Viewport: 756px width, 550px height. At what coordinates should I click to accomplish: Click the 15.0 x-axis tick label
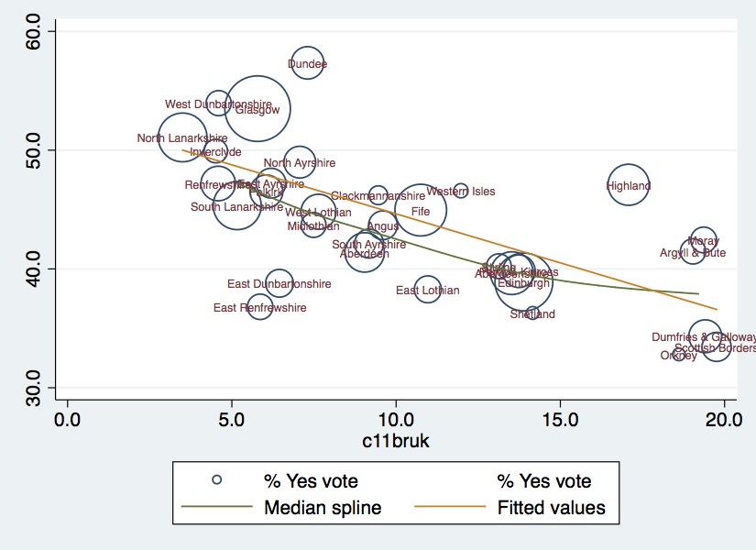click(560, 418)
